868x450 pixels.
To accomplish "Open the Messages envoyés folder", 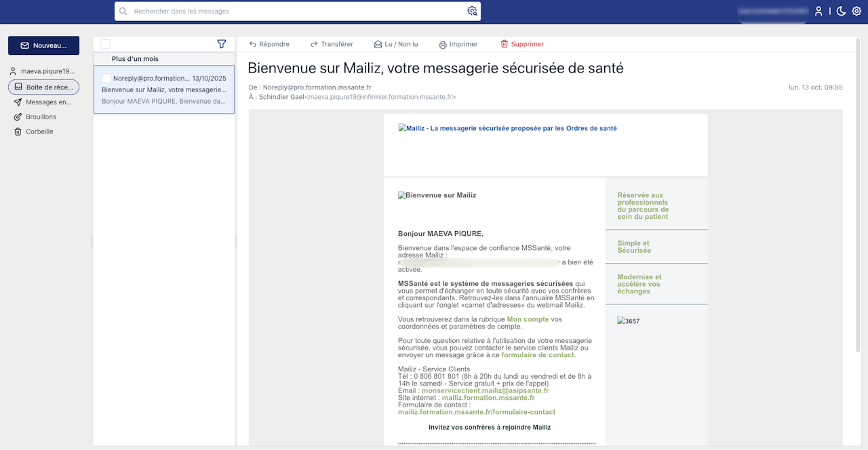I will (x=43, y=102).
